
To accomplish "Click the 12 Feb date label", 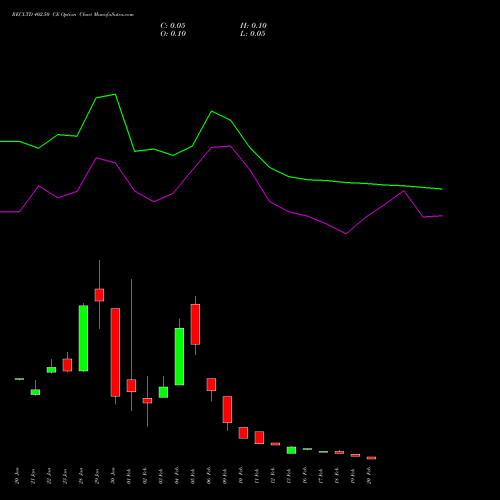I will [x=273, y=476].
